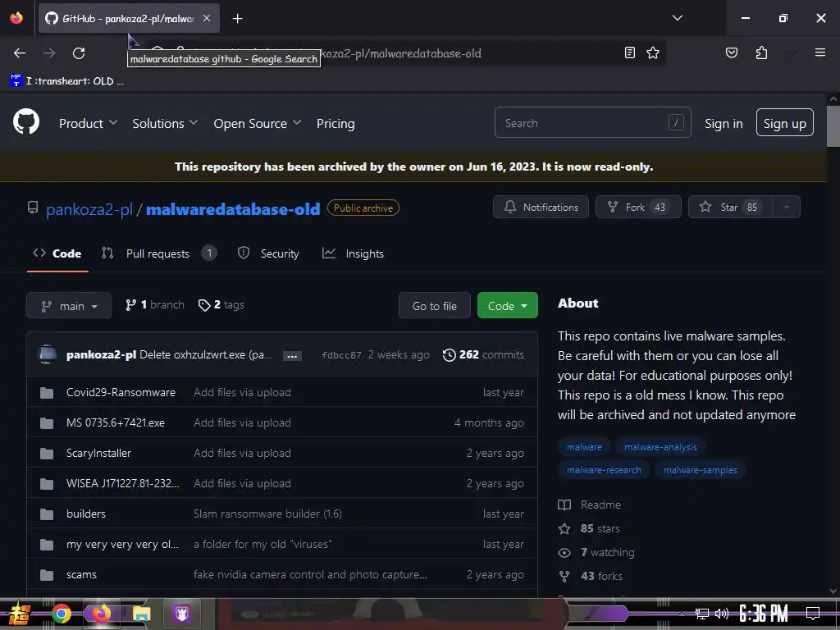The height and width of the screenshot is (630, 840).
Task: Open the main branch selector dropdown
Action: coord(69,305)
